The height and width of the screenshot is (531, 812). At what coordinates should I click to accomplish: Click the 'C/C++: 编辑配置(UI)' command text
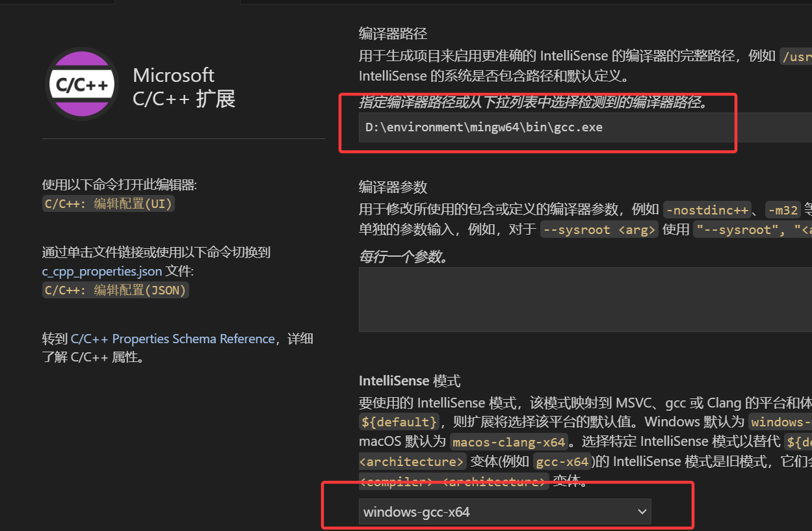[x=109, y=203]
